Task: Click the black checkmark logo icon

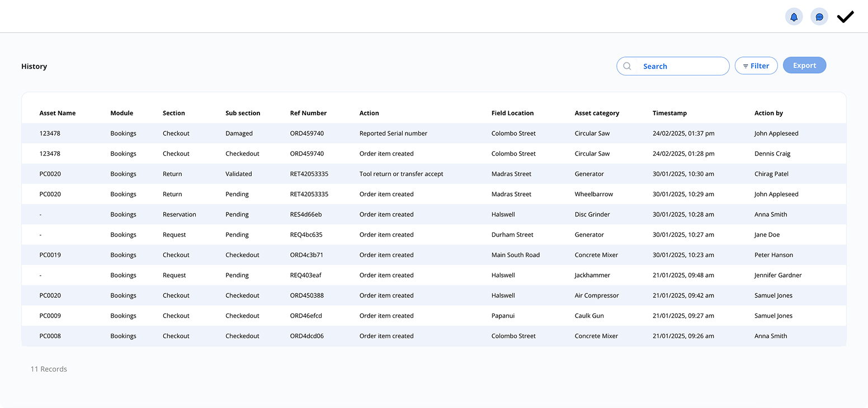Action: point(845,17)
